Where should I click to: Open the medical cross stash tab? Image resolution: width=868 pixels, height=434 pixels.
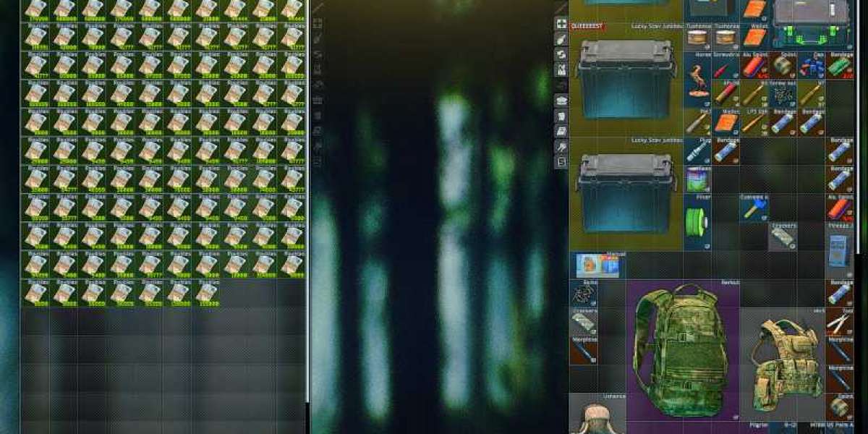coord(561,24)
